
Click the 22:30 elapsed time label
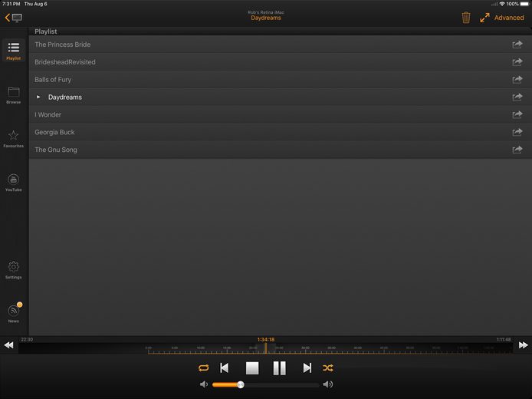pyautogui.click(x=27, y=339)
